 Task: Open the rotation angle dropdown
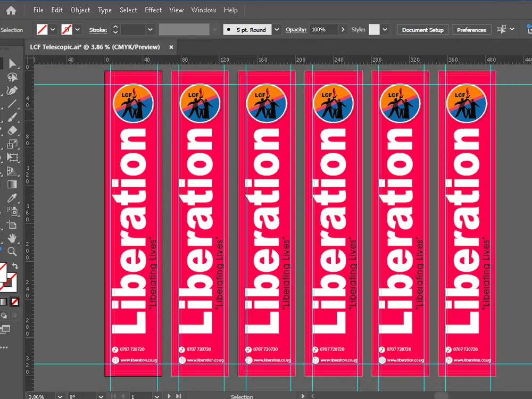101,396
